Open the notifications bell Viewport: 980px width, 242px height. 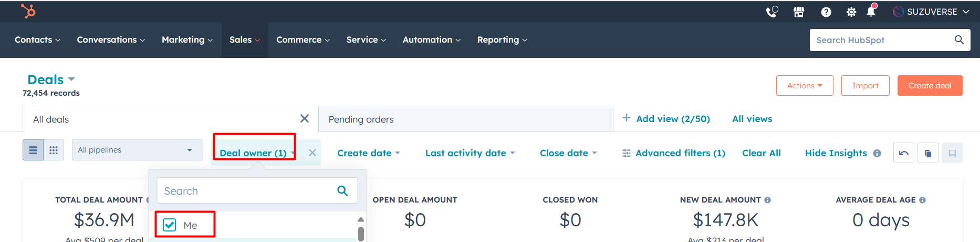871,12
